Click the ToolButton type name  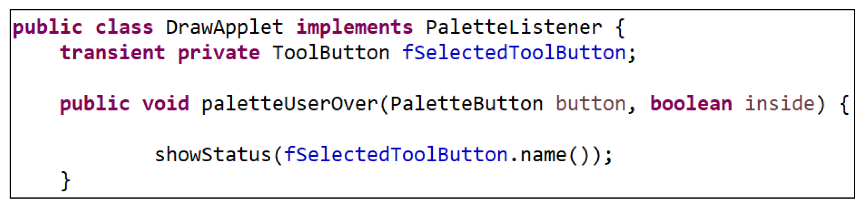(x=331, y=53)
